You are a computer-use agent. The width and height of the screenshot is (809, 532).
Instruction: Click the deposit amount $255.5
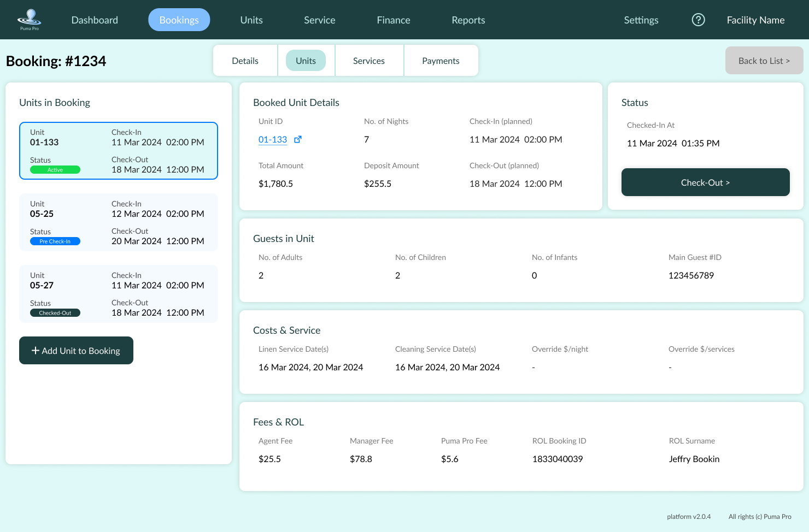(x=378, y=184)
